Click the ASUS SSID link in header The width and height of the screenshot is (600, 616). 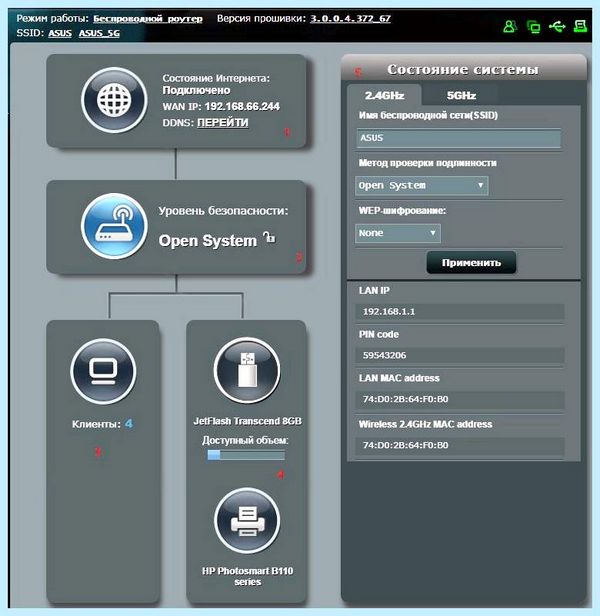point(60,33)
